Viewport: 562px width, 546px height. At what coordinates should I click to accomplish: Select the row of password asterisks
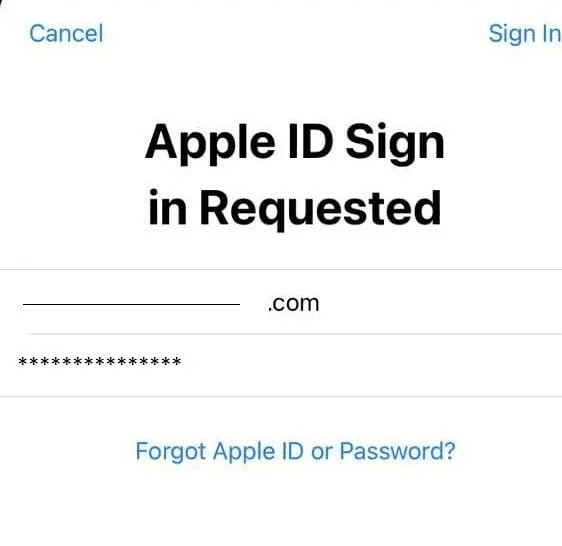[x=100, y=361]
